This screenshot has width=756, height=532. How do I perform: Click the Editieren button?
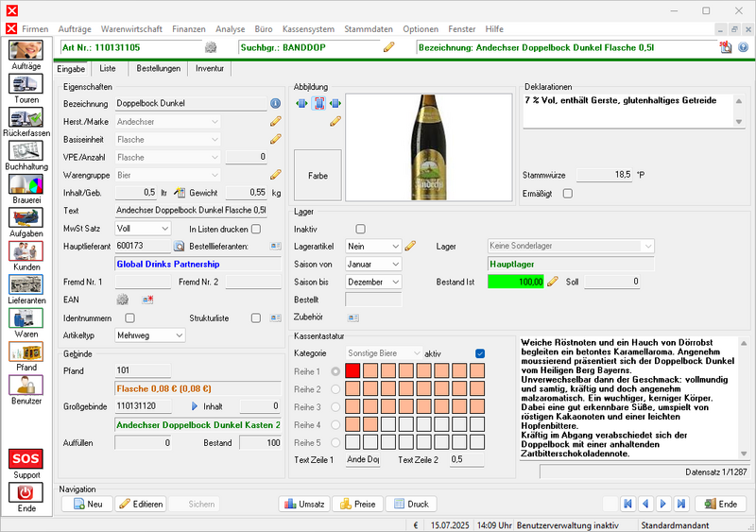(141, 505)
